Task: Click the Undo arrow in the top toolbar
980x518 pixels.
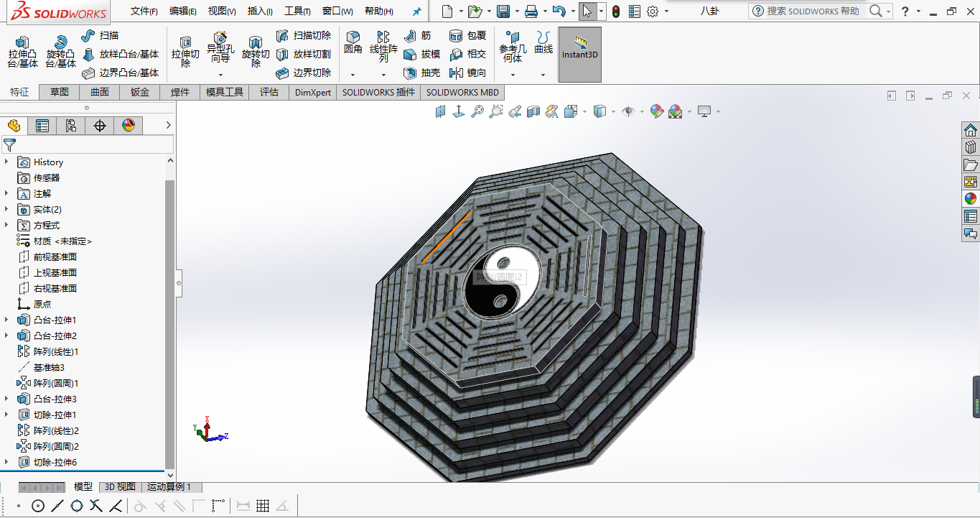Action: [x=559, y=11]
